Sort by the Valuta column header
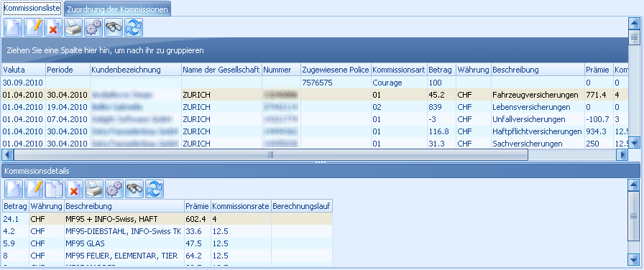 [23, 70]
